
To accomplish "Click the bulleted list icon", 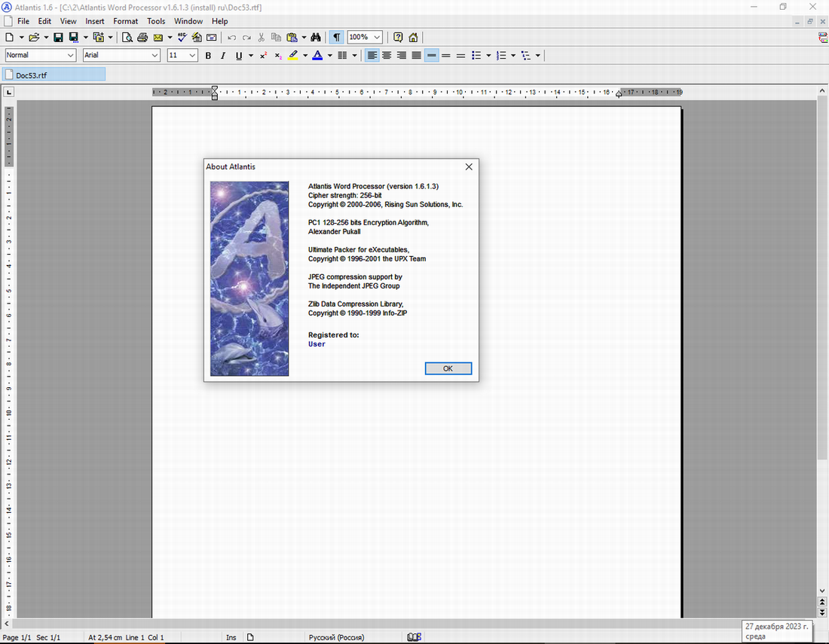I will (476, 56).
